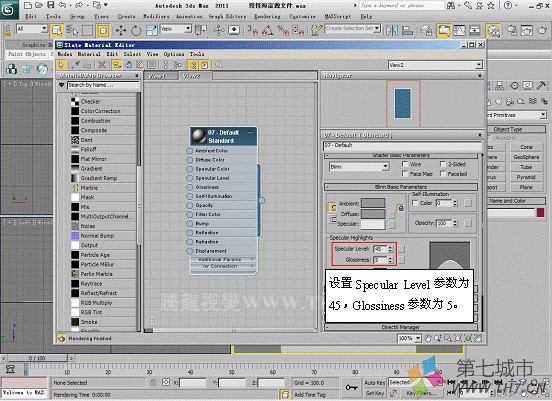Click the red object color swatch
This screenshot has height=401, width=552.
pyautogui.click(x=540, y=212)
